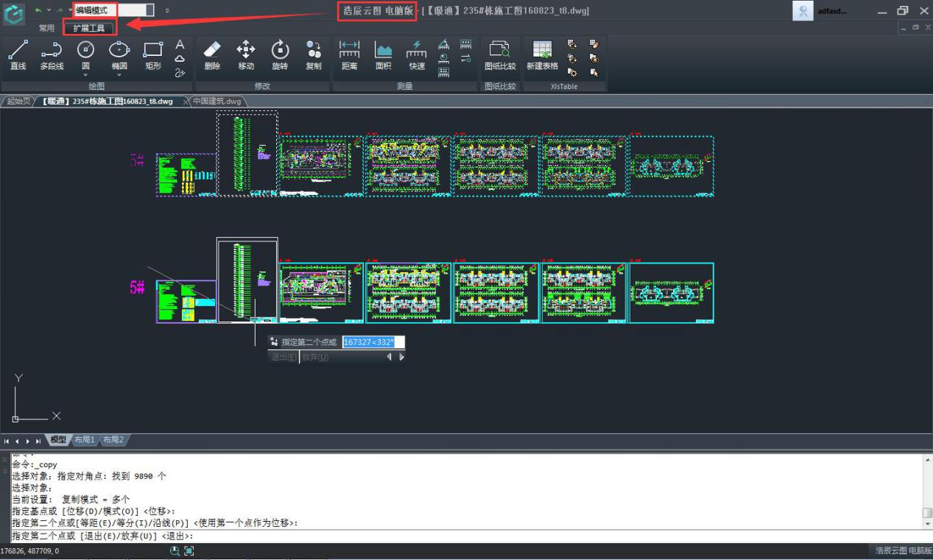Image resolution: width=933 pixels, height=560 pixels.
Task: Switch to the 常用 ribbon tab
Action: (x=46, y=28)
